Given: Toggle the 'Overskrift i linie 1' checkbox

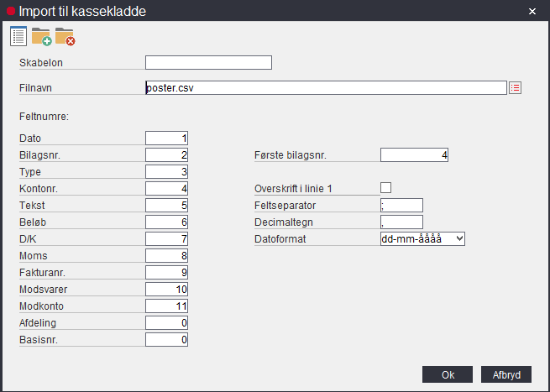Looking at the screenshot, I should point(386,187).
